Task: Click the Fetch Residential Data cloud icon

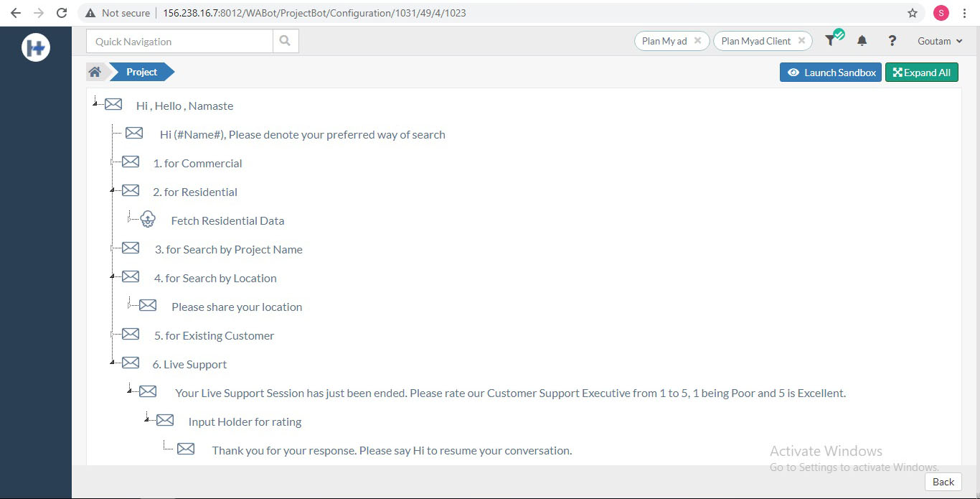Action: tap(148, 220)
